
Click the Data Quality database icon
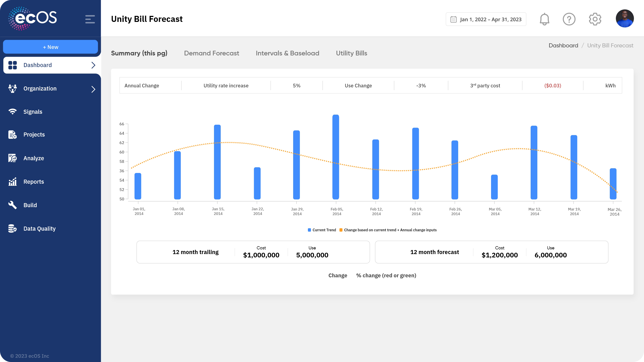[x=12, y=228]
